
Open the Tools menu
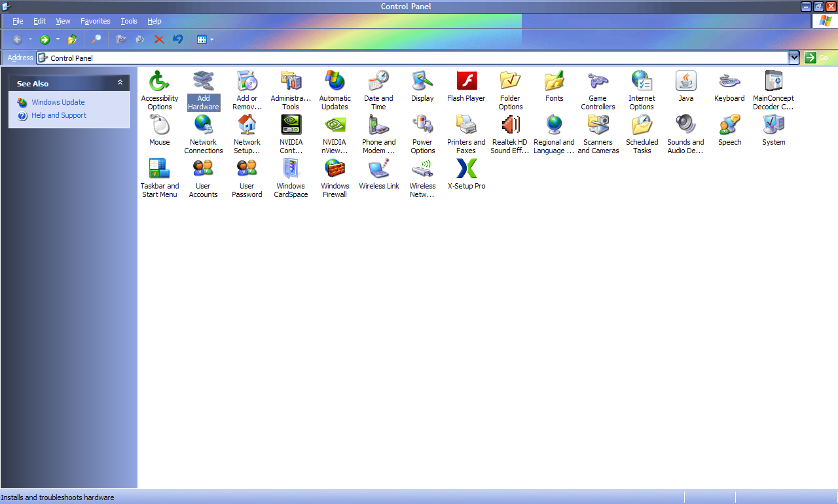129,21
